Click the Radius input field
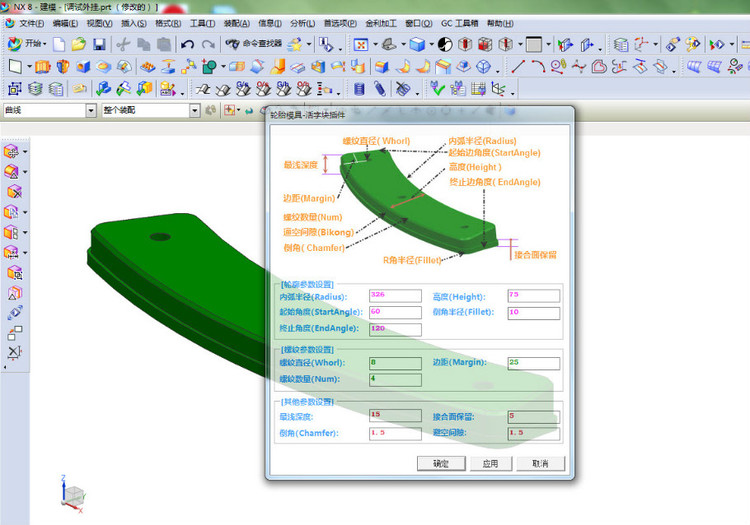 click(x=395, y=296)
